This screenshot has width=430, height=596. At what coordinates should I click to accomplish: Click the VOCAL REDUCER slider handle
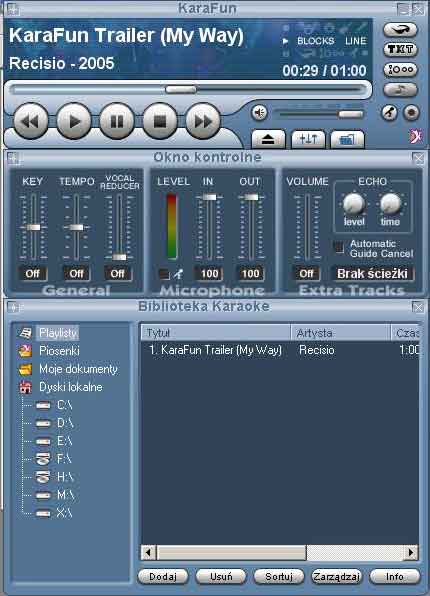click(119, 257)
